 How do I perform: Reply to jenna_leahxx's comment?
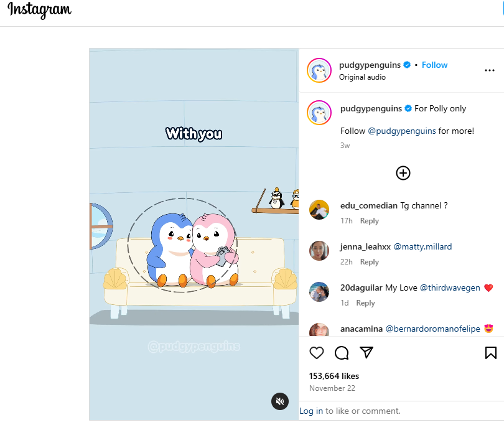coord(370,262)
